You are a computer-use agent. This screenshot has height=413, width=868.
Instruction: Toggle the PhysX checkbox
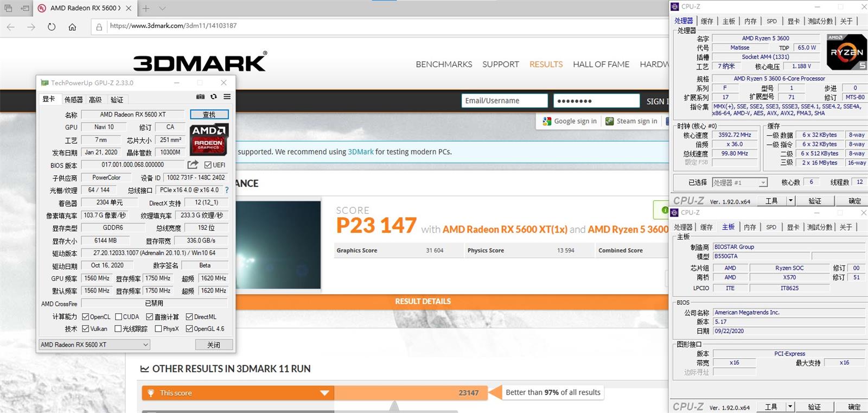point(158,329)
